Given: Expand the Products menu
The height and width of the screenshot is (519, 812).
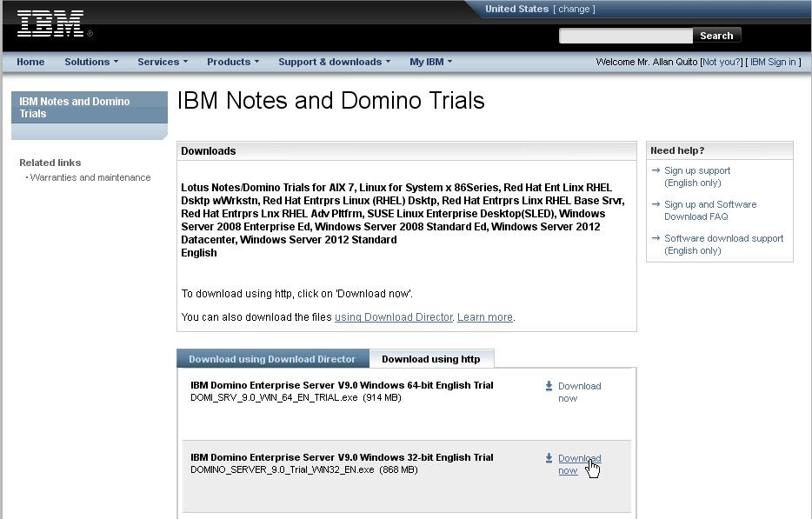Looking at the screenshot, I should [x=233, y=62].
